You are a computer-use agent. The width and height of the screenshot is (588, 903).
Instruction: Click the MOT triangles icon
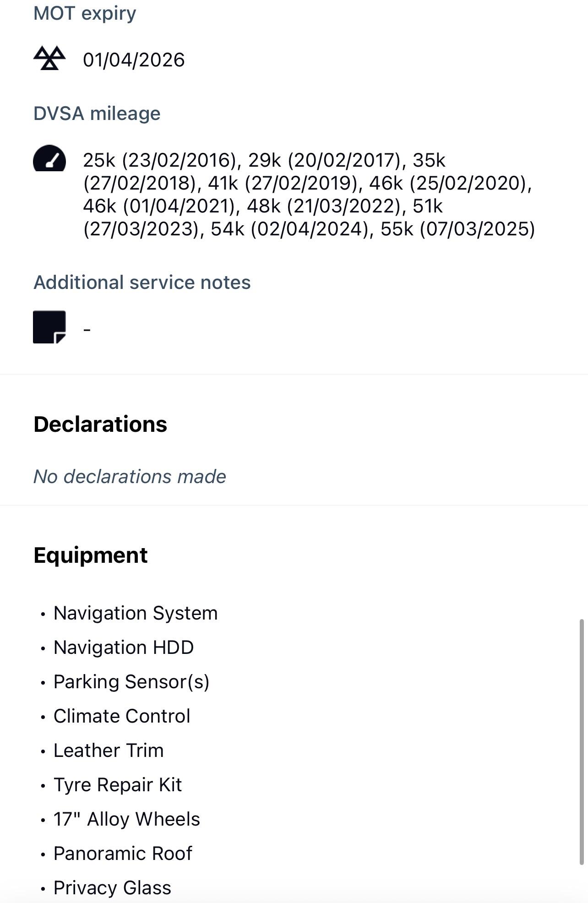coord(49,59)
